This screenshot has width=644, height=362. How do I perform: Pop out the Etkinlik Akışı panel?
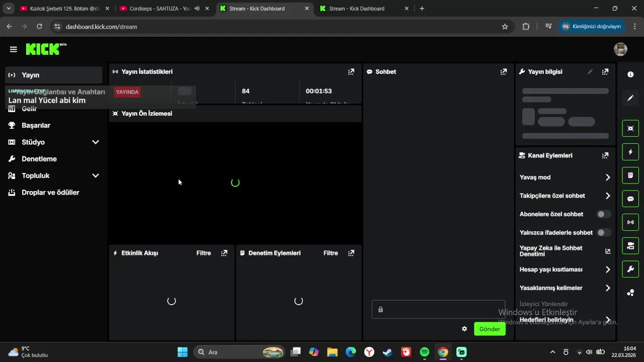coord(224,253)
